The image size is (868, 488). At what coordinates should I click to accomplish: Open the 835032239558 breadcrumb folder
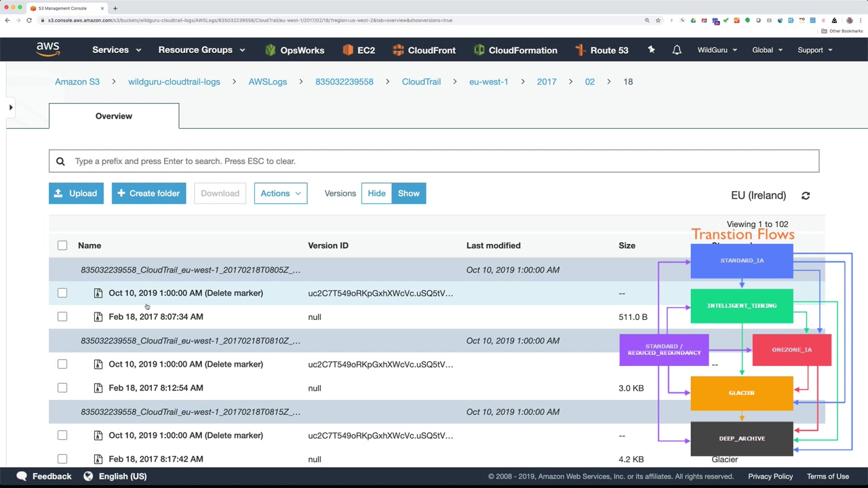[x=344, y=81]
